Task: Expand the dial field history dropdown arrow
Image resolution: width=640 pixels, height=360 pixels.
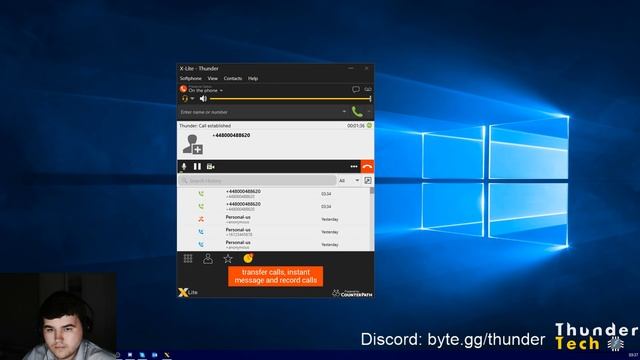Action: [344, 111]
